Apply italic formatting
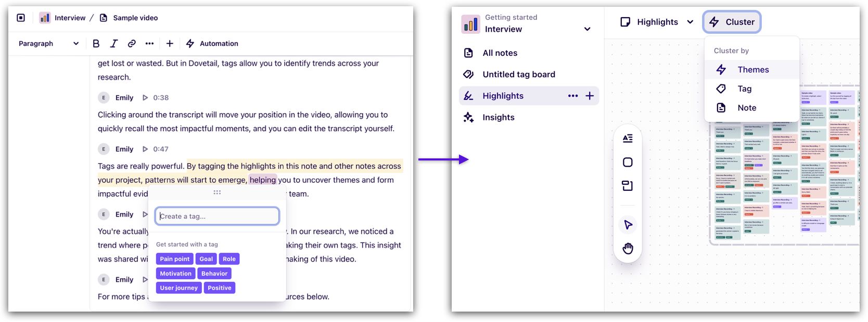Screen dimensions: 868x322 tap(114, 44)
